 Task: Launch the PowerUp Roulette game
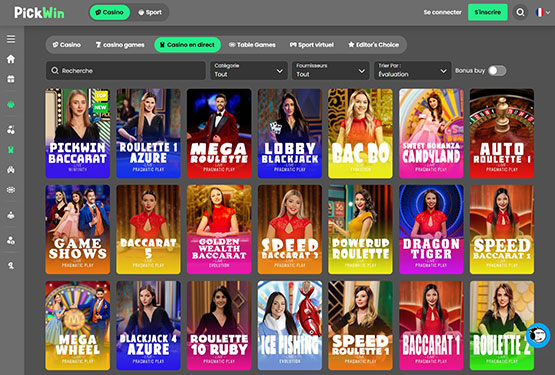click(360, 229)
